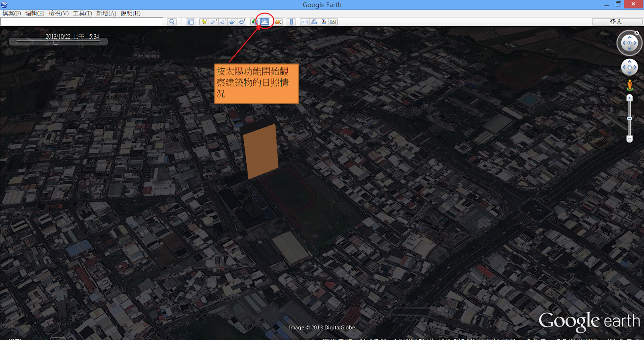644x340 pixels.
Task: Click the search magnifier button
Action: click(x=172, y=22)
